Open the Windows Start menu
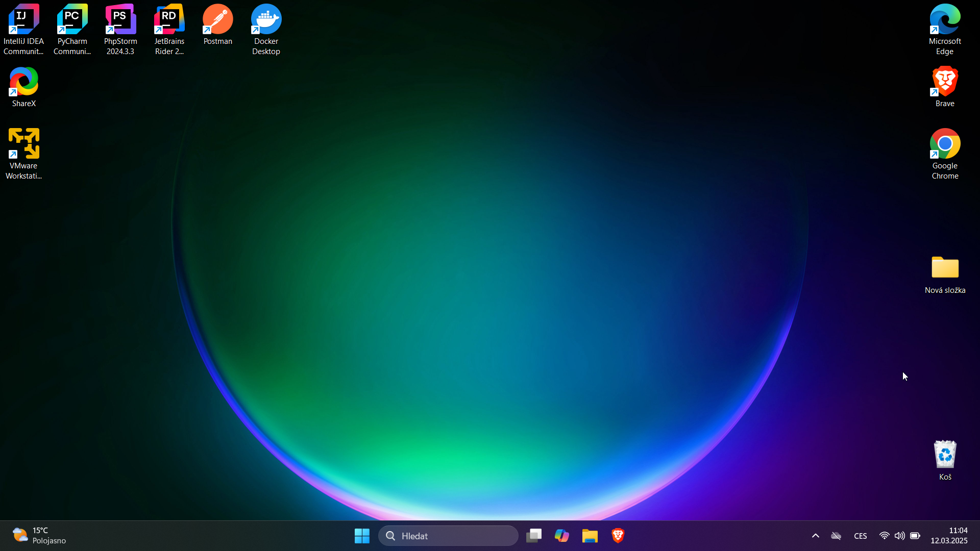Viewport: 980px width, 551px height. pos(362,536)
